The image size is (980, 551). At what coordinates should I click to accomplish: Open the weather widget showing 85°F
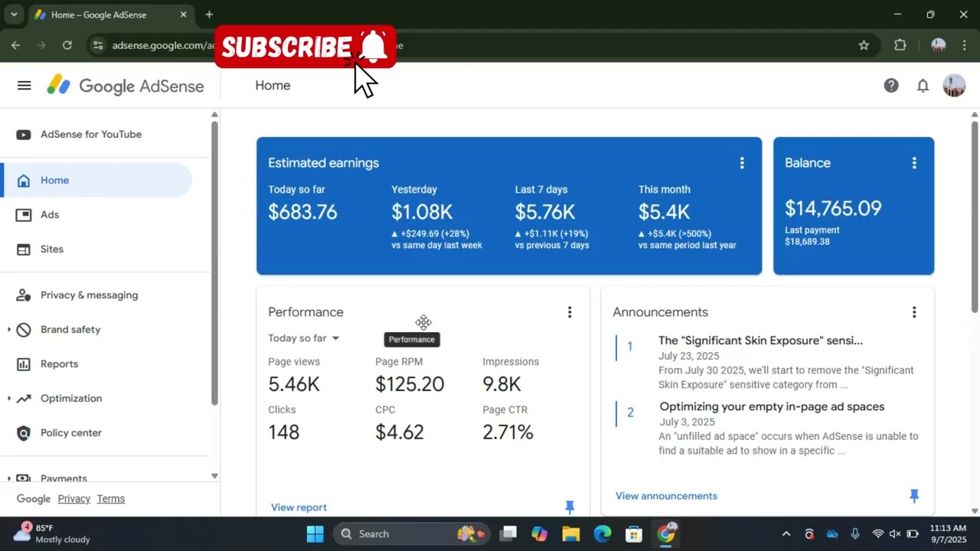54,533
